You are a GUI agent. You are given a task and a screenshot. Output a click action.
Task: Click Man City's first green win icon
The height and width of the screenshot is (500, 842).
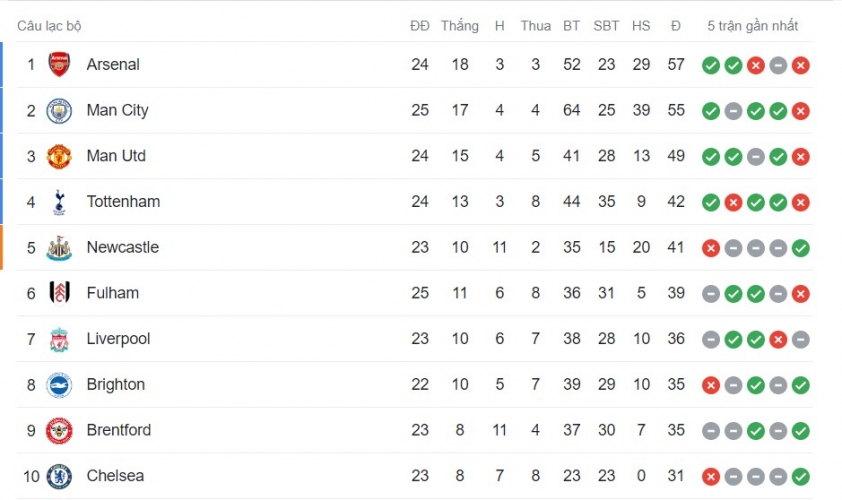(x=710, y=111)
